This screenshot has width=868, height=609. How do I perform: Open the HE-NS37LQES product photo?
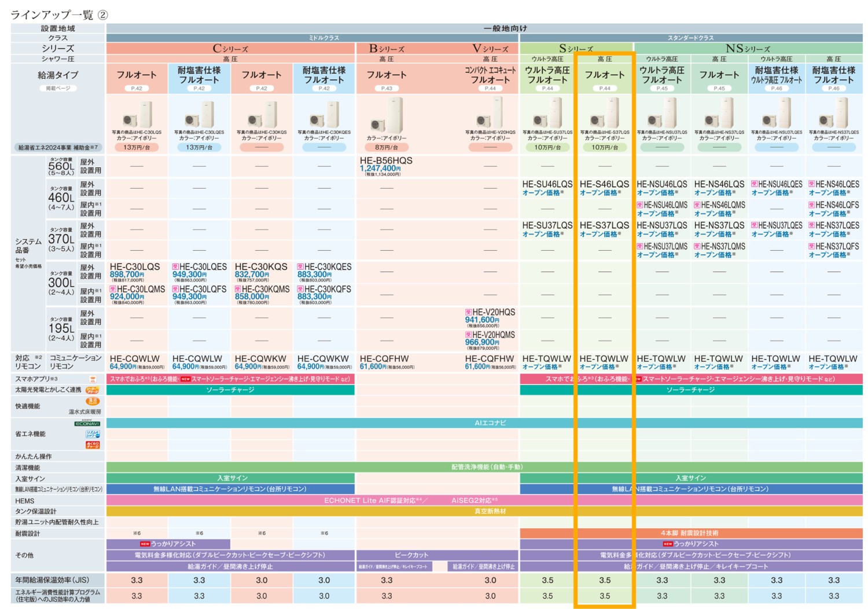[834, 113]
